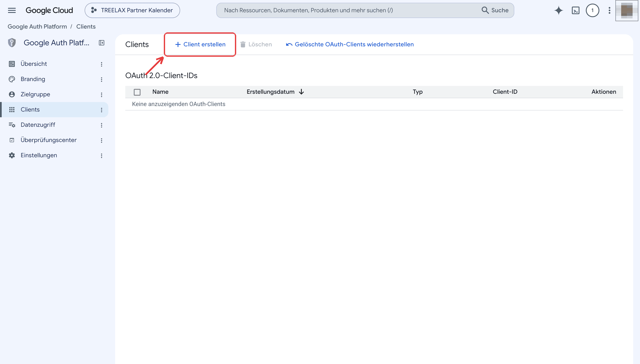Open options menu for Übersicht
The width and height of the screenshot is (640, 364).
tap(102, 64)
